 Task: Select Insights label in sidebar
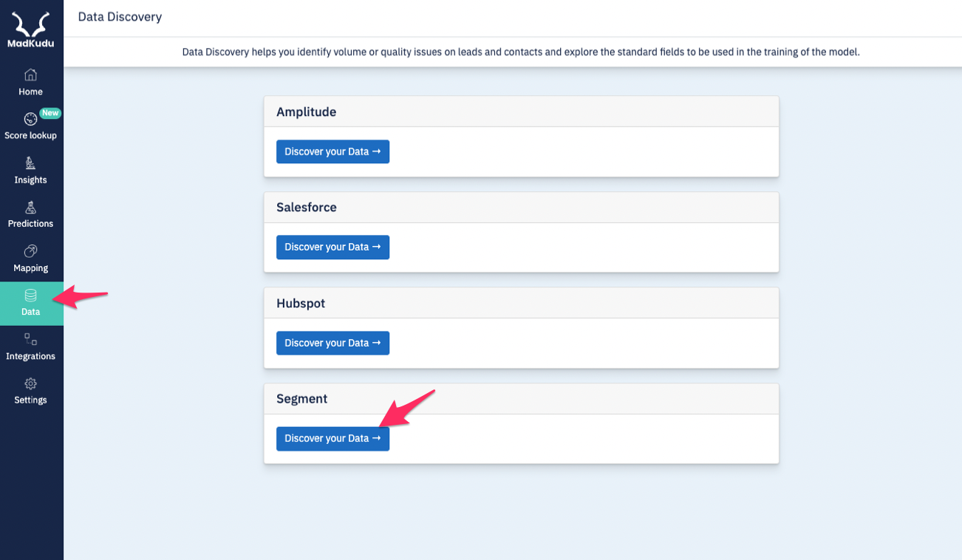30,180
